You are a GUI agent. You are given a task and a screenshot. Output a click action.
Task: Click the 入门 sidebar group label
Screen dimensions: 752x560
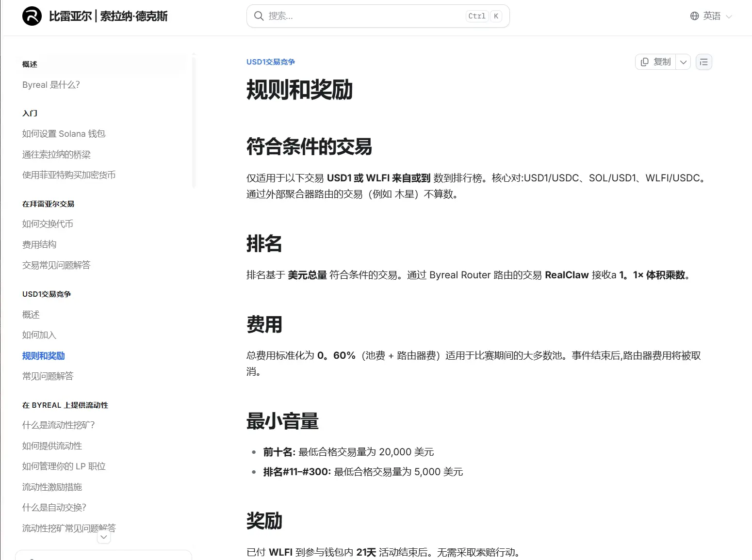30,113
